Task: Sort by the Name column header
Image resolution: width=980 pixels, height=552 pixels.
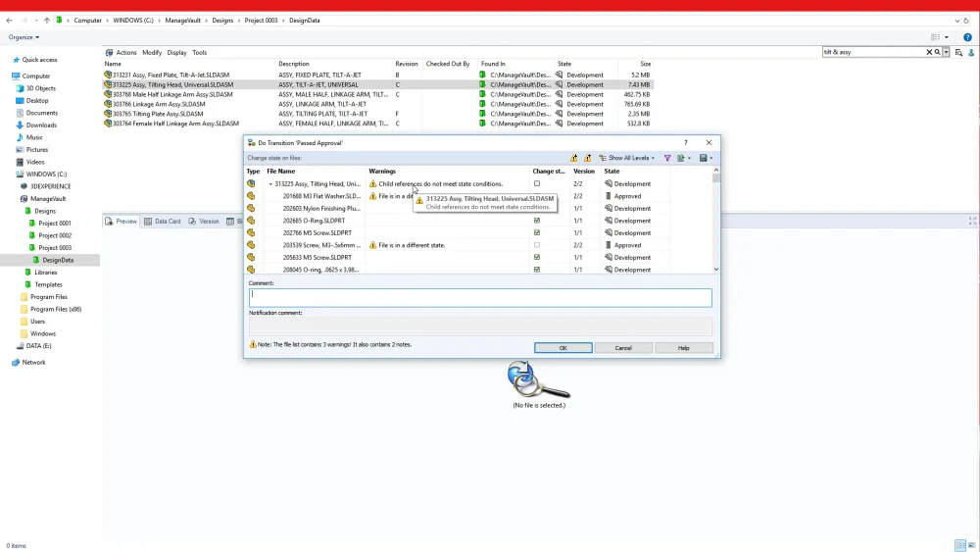Action: (113, 64)
